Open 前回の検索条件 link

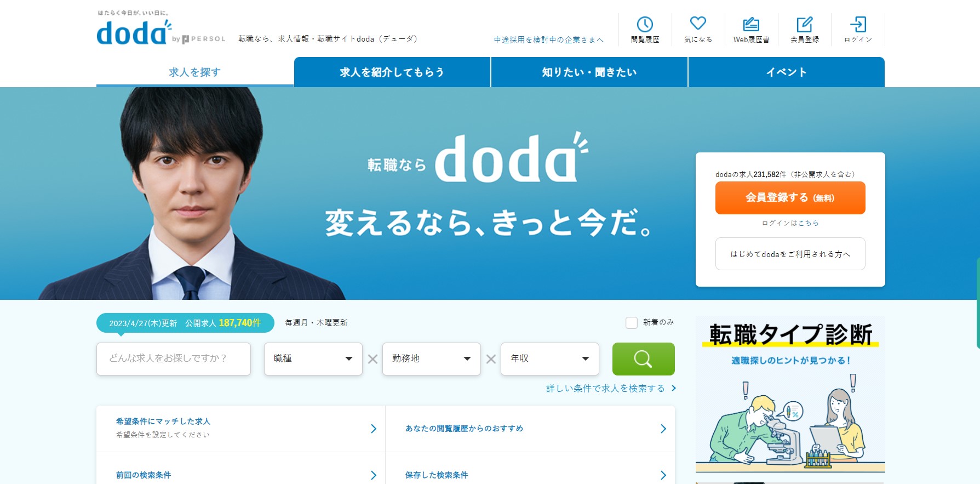[143, 475]
